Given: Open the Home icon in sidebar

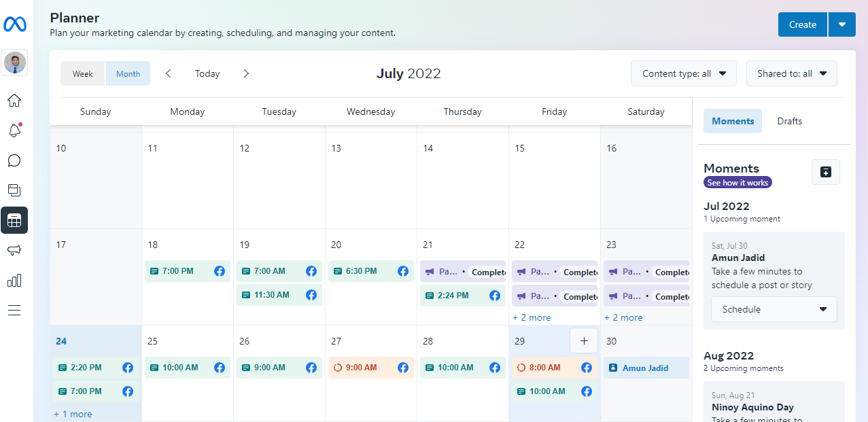Looking at the screenshot, I should tap(14, 101).
